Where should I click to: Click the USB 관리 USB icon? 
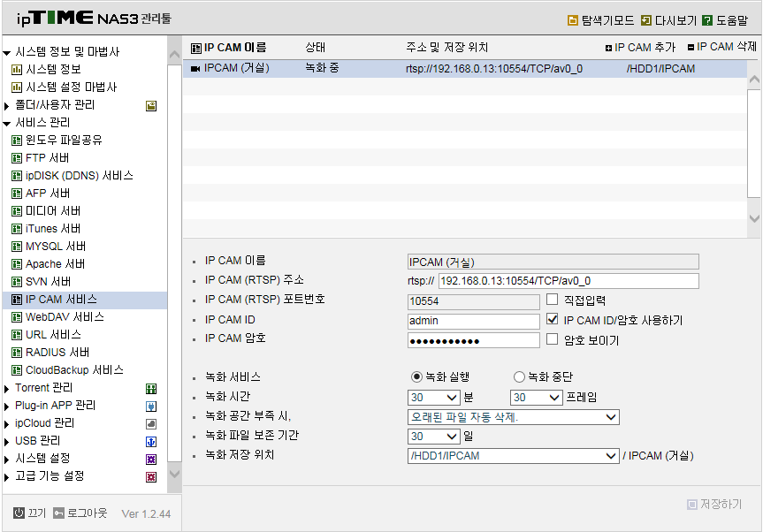(x=151, y=442)
